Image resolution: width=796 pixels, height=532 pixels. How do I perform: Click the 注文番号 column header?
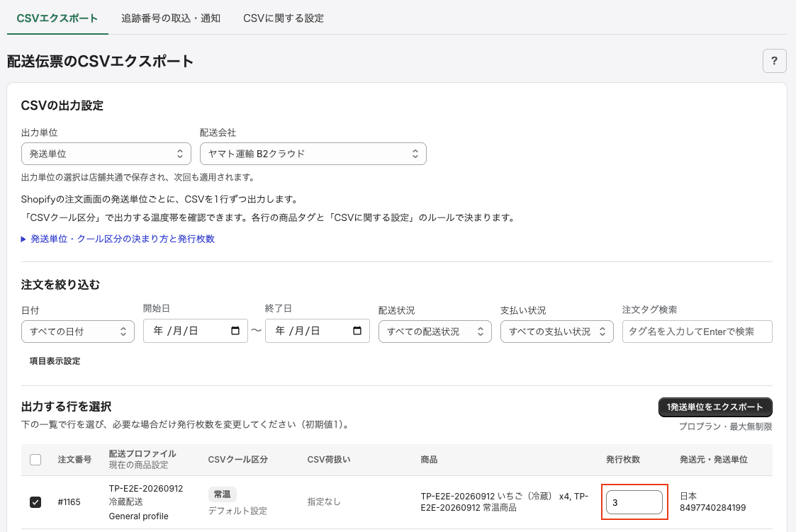click(74, 460)
